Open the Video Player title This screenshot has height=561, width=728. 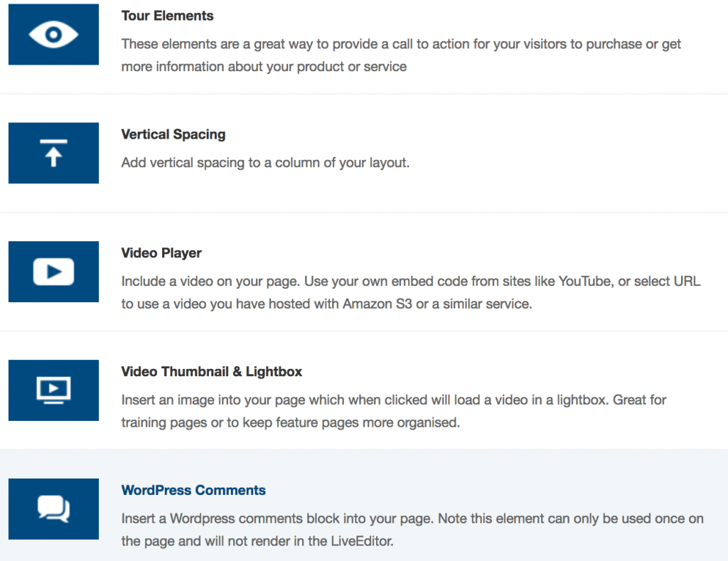click(161, 253)
